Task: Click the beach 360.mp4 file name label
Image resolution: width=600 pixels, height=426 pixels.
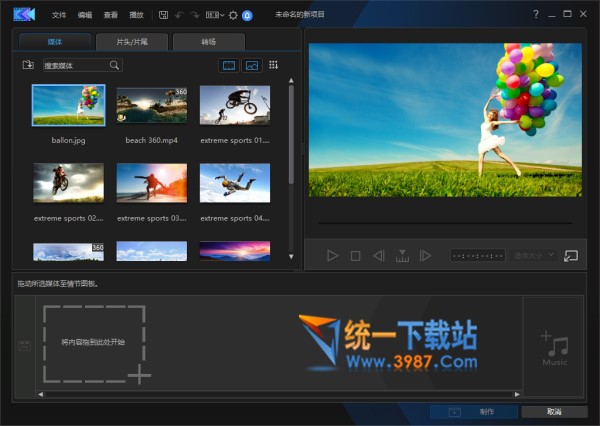Action: pos(152,140)
